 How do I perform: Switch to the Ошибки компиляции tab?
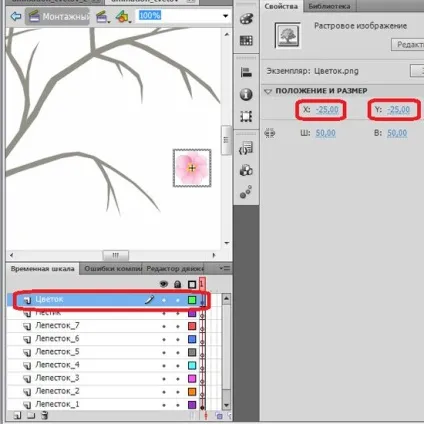point(113,269)
